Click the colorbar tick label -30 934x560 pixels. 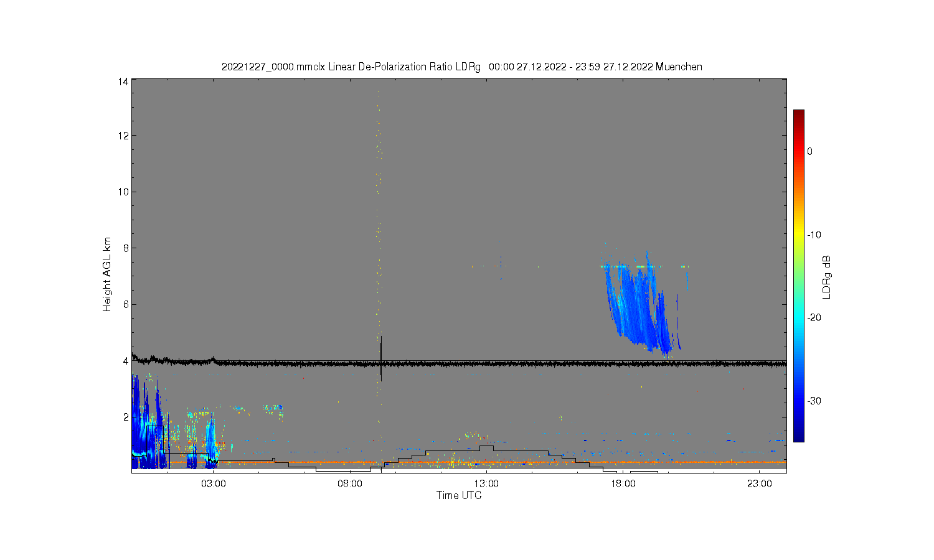point(814,401)
